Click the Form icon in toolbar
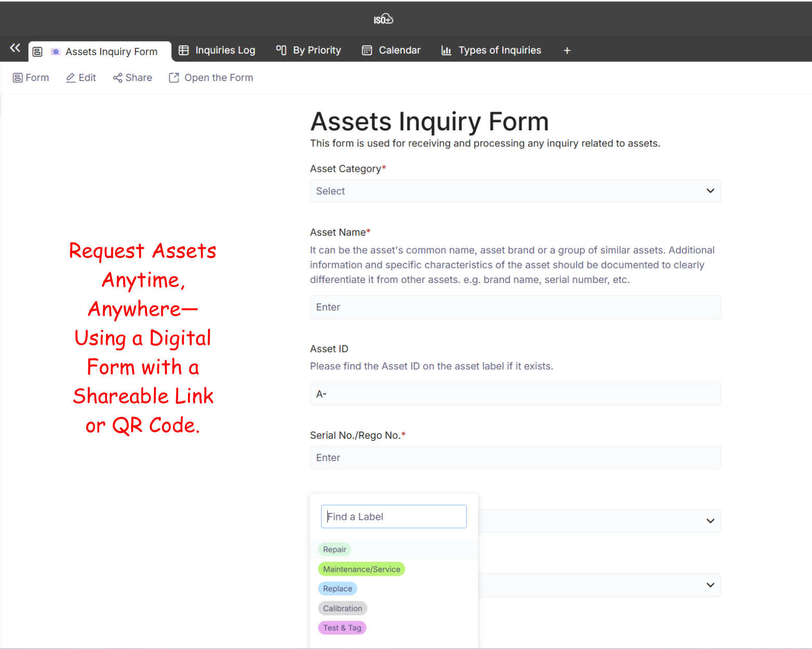Screen dimensions: 812x649 (18, 78)
